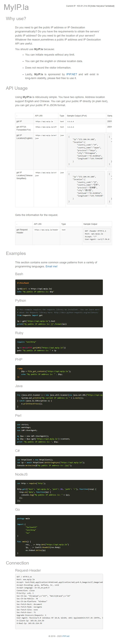Click the MyIP.la site title
The width and height of the screenshot is (118, 644).
16,7
